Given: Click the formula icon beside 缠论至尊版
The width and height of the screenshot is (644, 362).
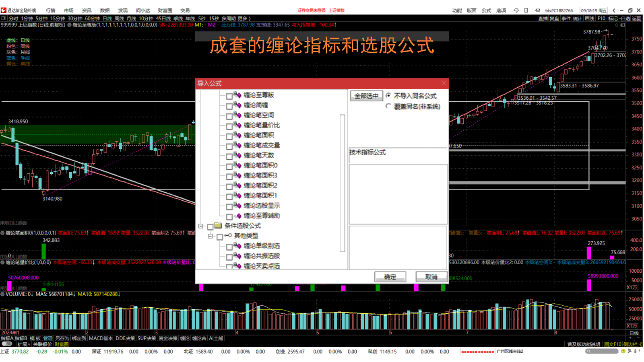Looking at the screenshot, I should point(237,95).
